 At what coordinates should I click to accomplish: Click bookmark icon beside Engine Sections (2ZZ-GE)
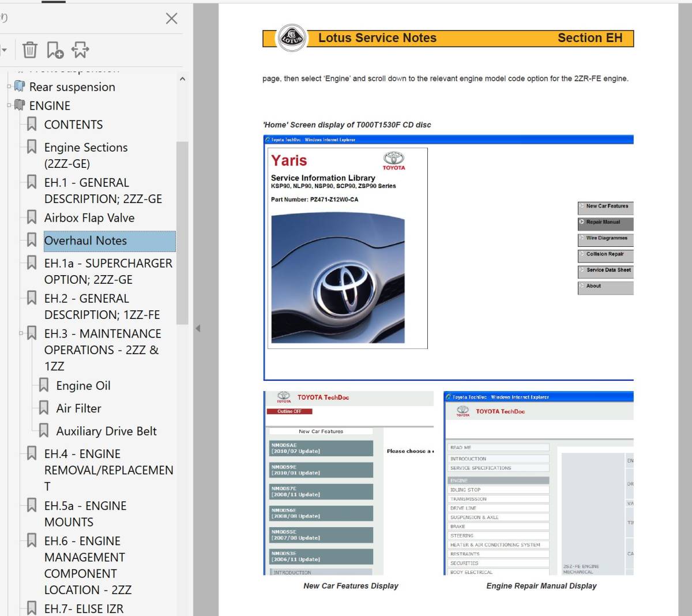[32, 147]
